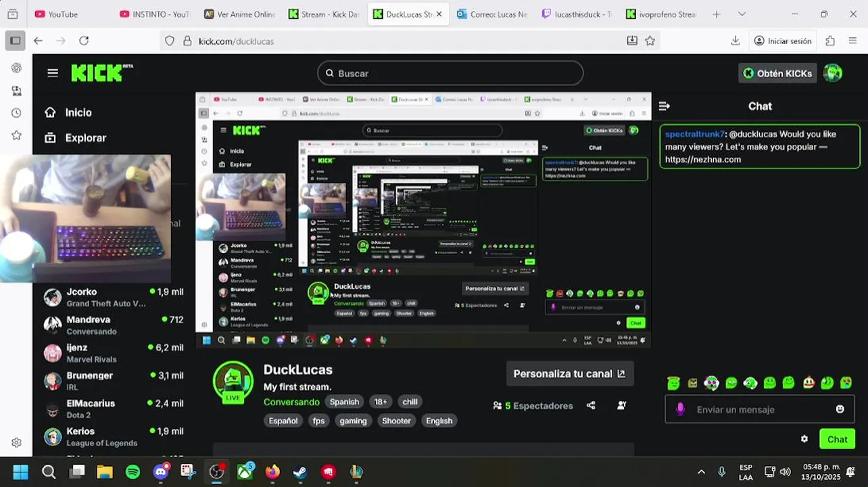
Task: Click the Shooter tag
Action: (396, 421)
